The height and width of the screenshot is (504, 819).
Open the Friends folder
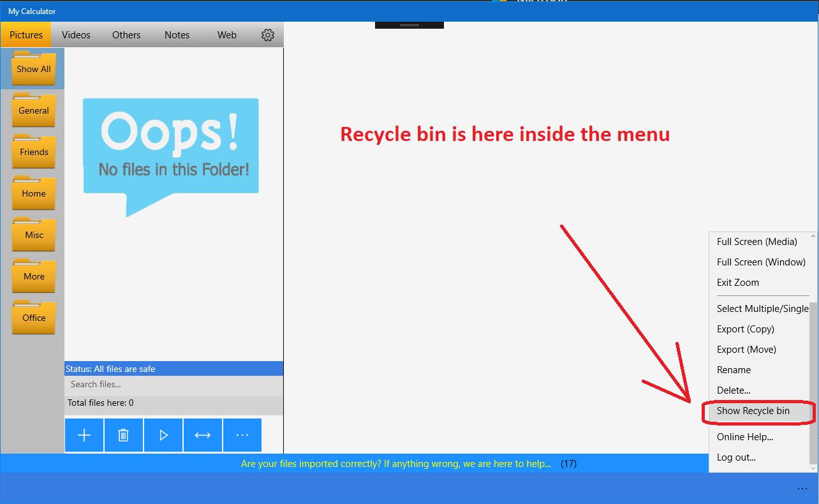[x=33, y=152]
